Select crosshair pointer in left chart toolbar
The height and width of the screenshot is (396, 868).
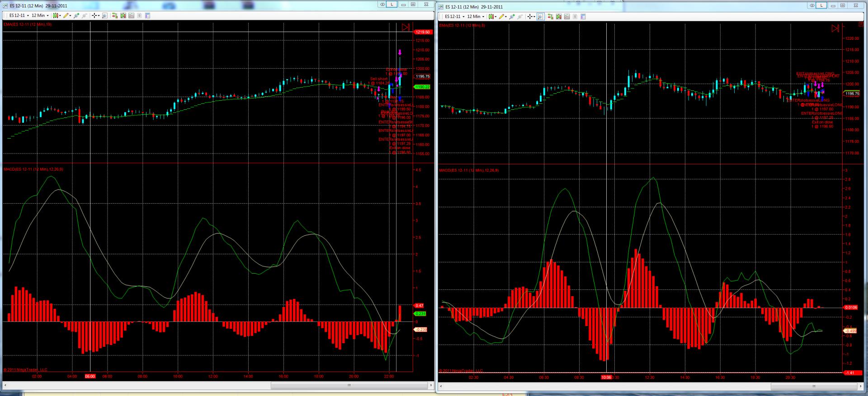tap(94, 16)
